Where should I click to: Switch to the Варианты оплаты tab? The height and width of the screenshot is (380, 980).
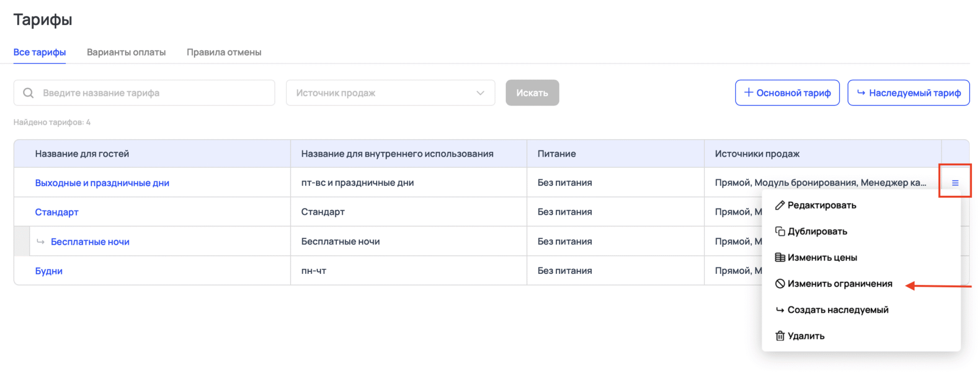pos(126,52)
